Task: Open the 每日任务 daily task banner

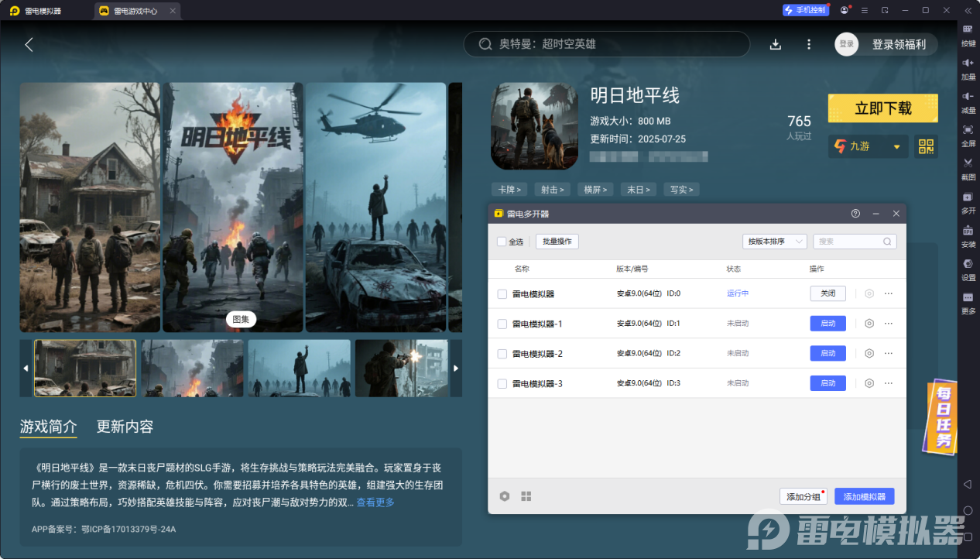Action: (x=940, y=417)
